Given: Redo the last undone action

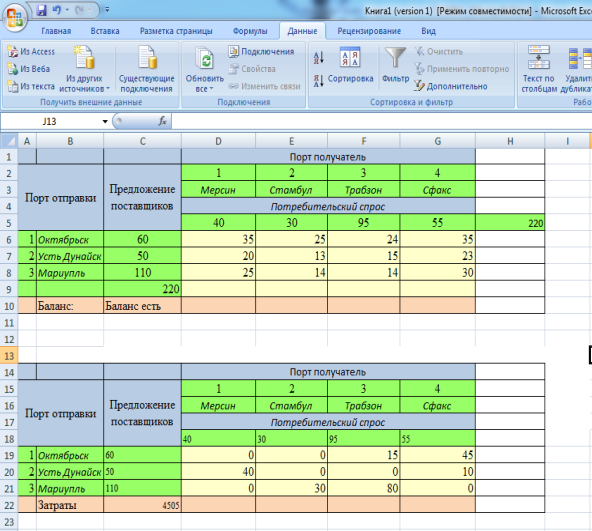Looking at the screenshot, I should [x=80, y=10].
